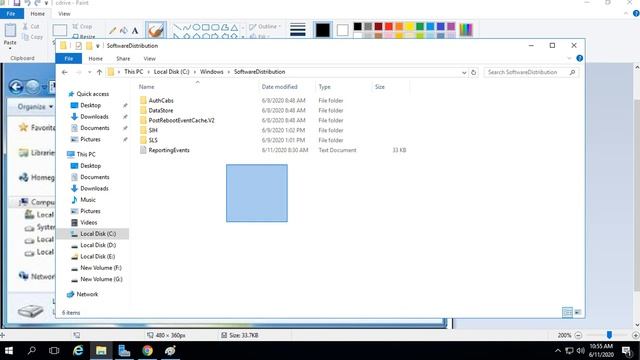
Task: Open Server Manager from the taskbar
Action: click(124, 351)
